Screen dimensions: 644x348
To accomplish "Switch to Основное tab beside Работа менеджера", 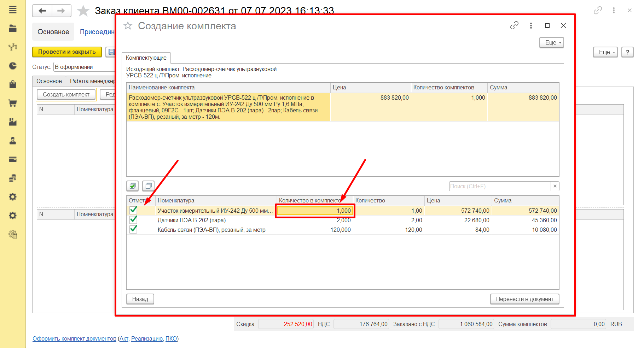I will [49, 81].
